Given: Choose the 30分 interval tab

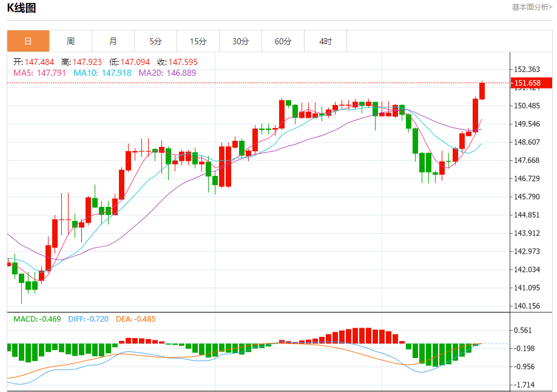Looking at the screenshot, I should point(240,41).
